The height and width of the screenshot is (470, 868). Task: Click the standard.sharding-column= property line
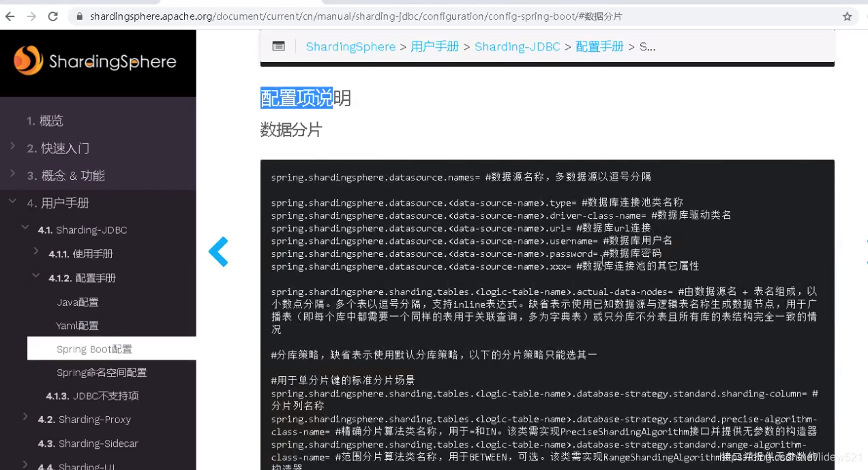click(x=544, y=400)
